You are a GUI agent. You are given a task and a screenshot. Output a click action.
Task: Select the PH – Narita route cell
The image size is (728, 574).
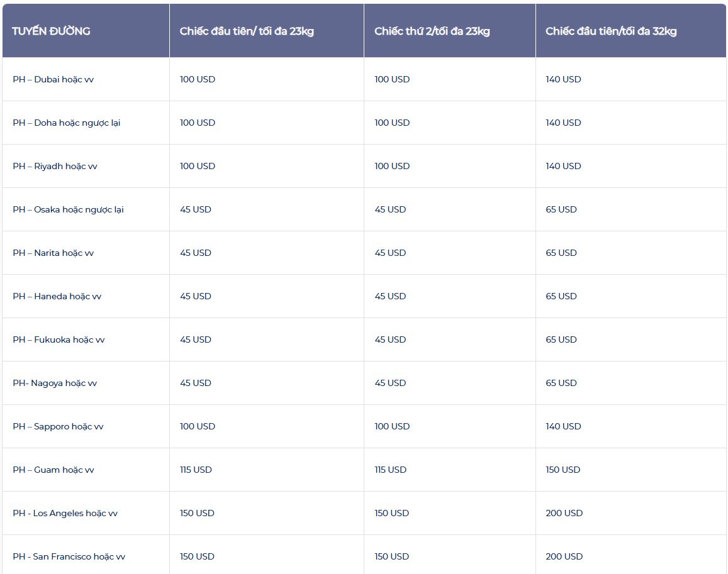(x=53, y=253)
